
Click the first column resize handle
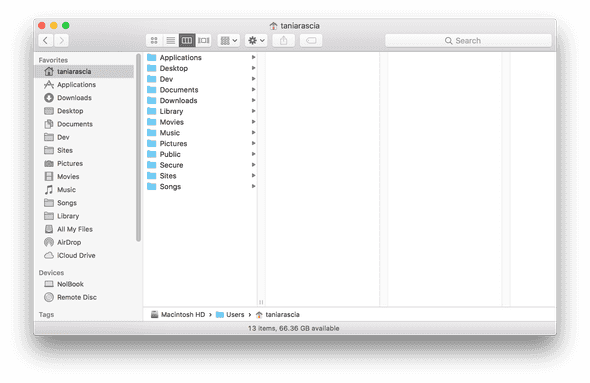261,302
